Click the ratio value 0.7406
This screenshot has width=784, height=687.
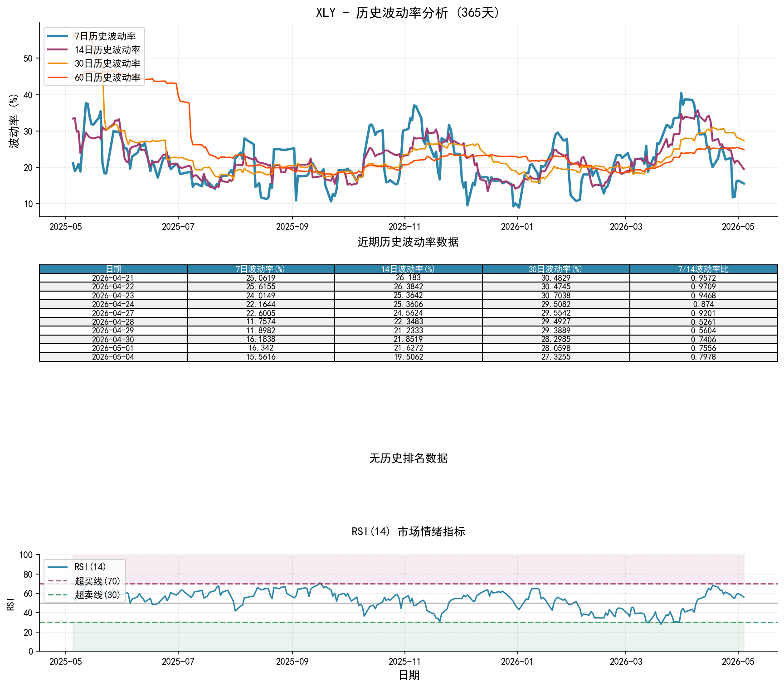[x=703, y=339]
